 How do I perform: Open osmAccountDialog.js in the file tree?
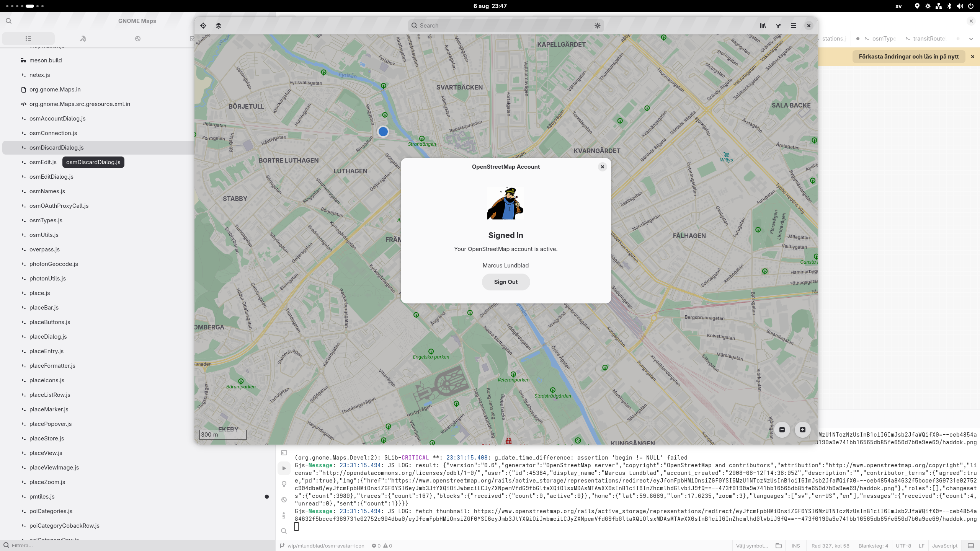pyautogui.click(x=57, y=119)
